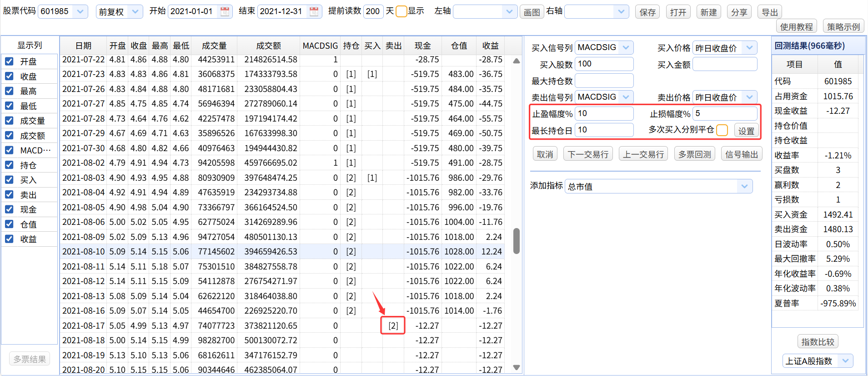Click the table scroll down arrow

[x=517, y=367]
